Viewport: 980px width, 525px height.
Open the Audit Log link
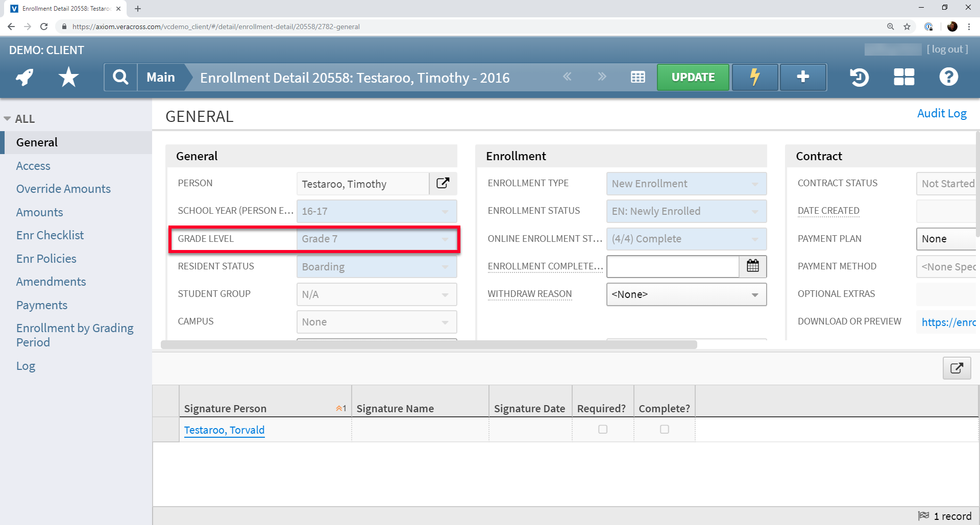(942, 113)
